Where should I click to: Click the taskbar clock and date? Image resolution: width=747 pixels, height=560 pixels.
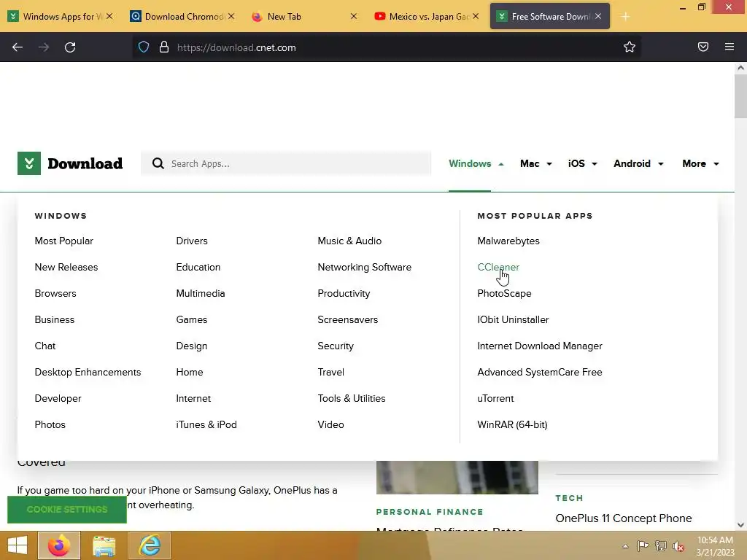pos(715,546)
